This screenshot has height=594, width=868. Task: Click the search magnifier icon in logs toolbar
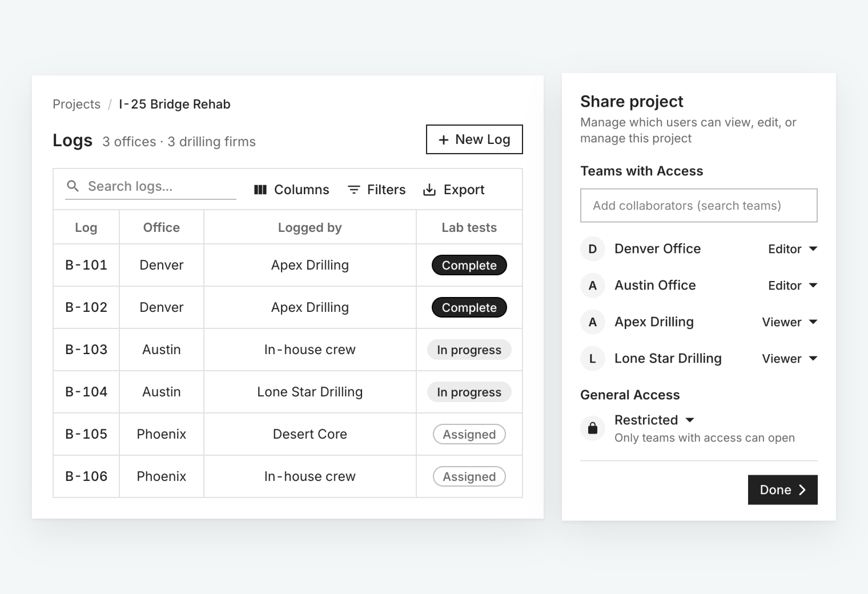(x=73, y=186)
